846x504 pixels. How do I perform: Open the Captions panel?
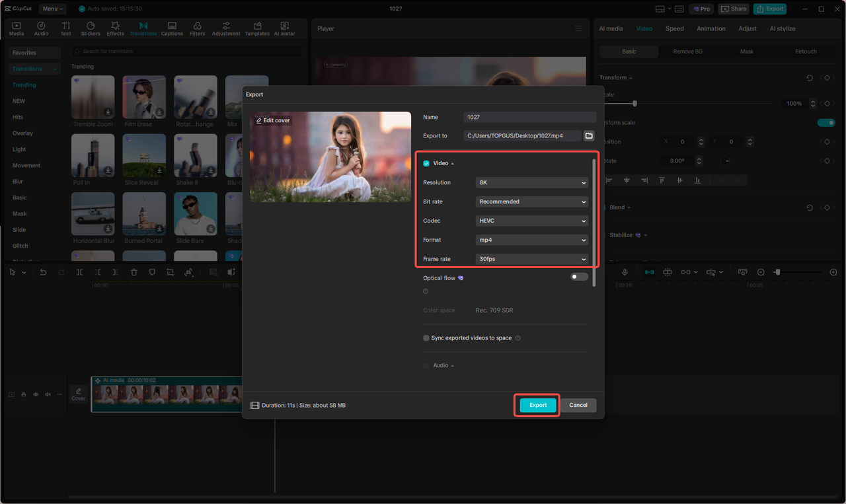coord(171,28)
